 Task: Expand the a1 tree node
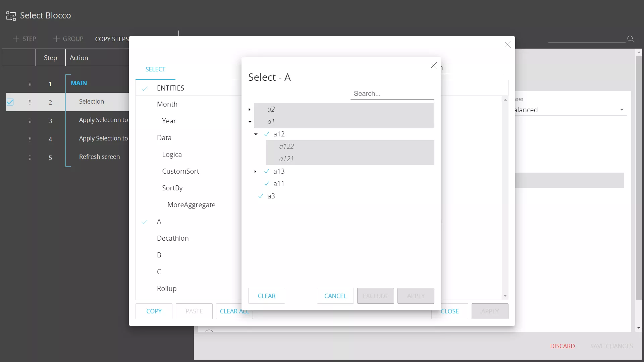(250, 122)
